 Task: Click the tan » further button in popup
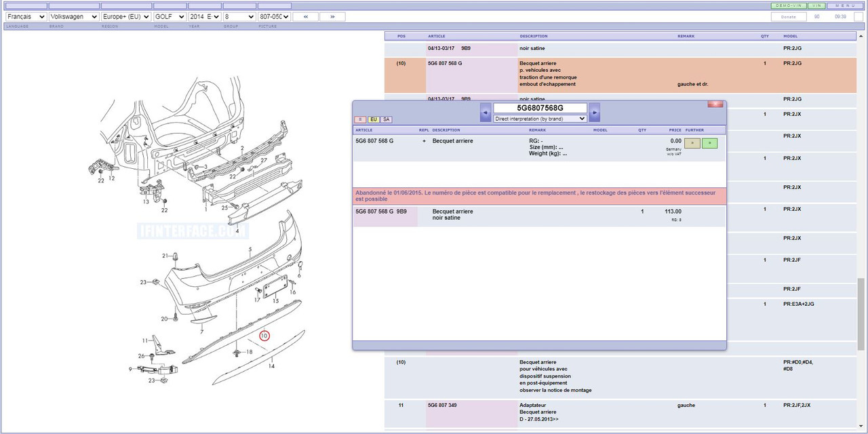point(692,143)
